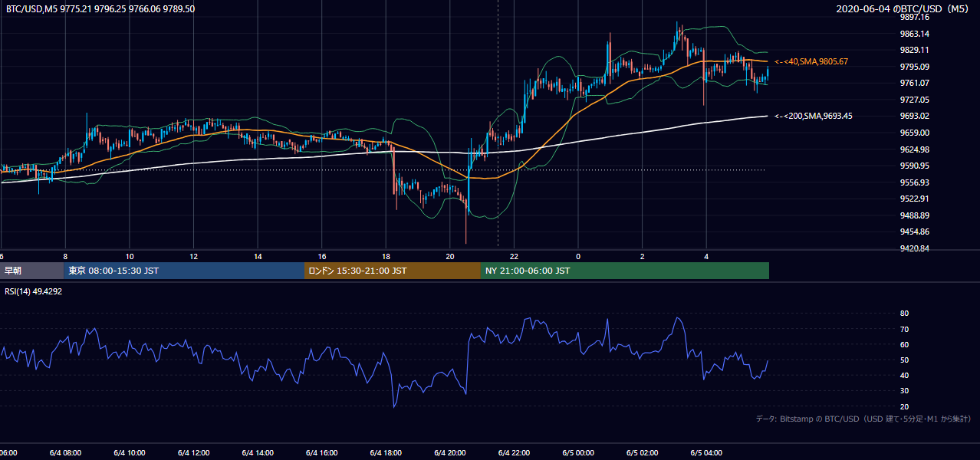Image resolution: width=980 pixels, height=460 pixels.
Task: Click the RSI(14) 49.4292 indicator label
Action: (x=34, y=291)
